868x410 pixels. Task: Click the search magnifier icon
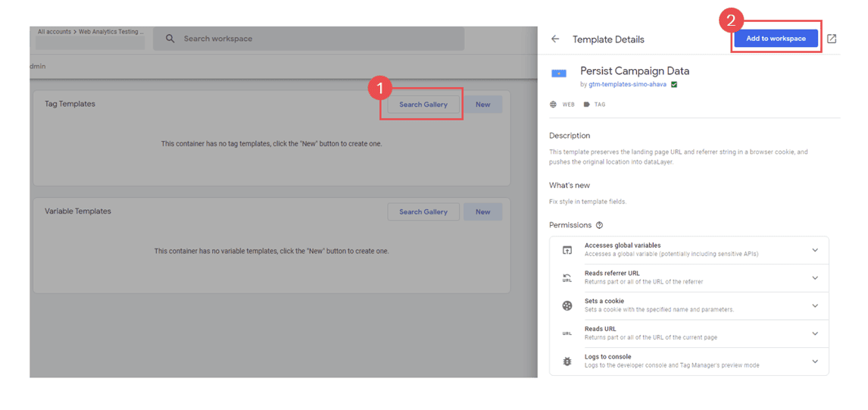[170, 39]
